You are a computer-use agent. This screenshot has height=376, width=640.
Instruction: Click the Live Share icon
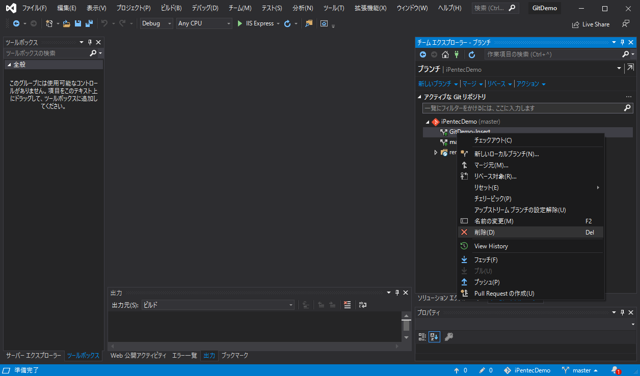pyautogui.click(x=576, y=24)
